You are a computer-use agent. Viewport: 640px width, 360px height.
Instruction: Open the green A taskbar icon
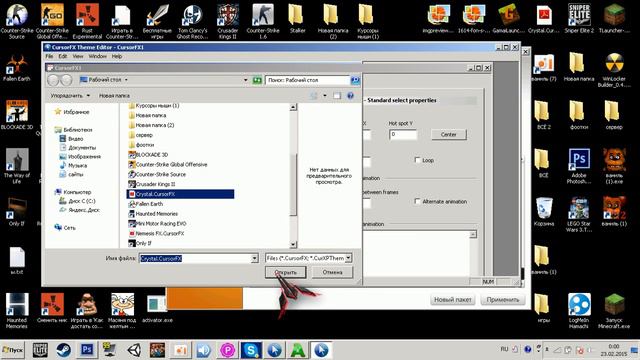point(298,350)
